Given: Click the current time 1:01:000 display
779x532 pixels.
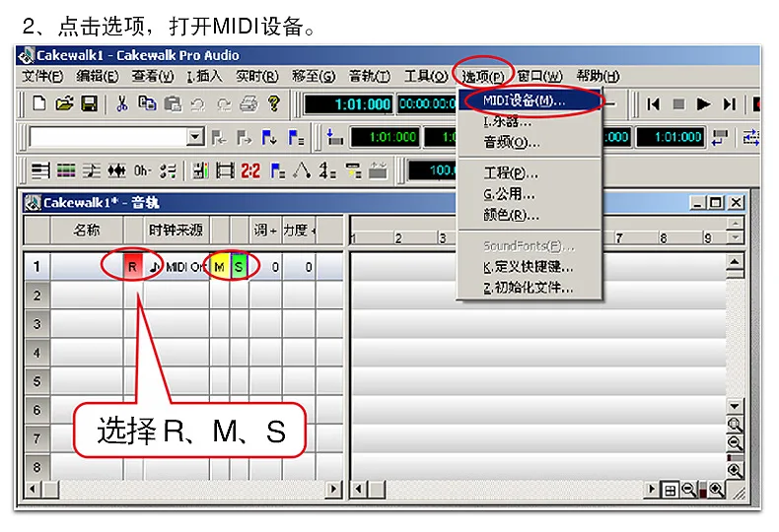Looking at the screenshot, I should coord(349,104).
